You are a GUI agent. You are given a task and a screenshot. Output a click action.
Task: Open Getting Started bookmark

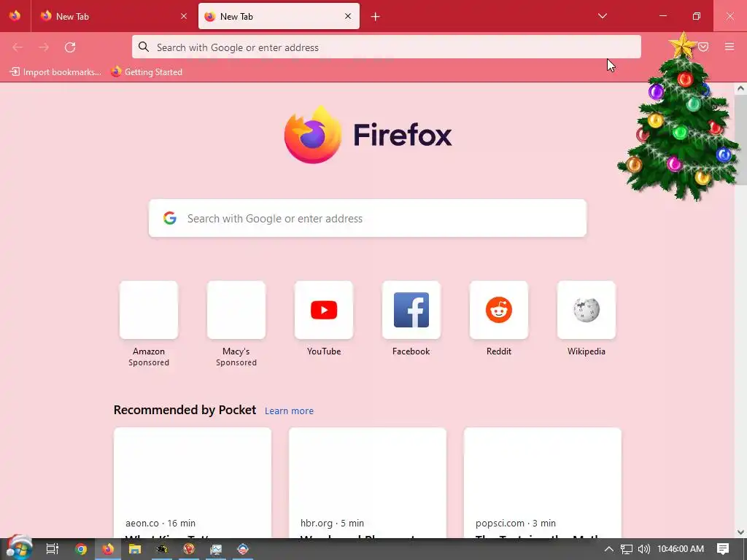[147, 72]
